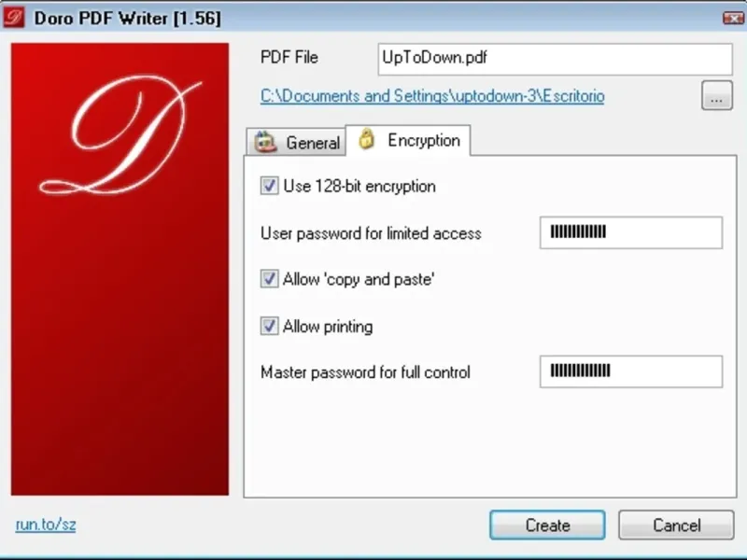Visit the run.to/sz link
Image resolution: width=747 pixels, height=560 pixels.
point(46,525)
